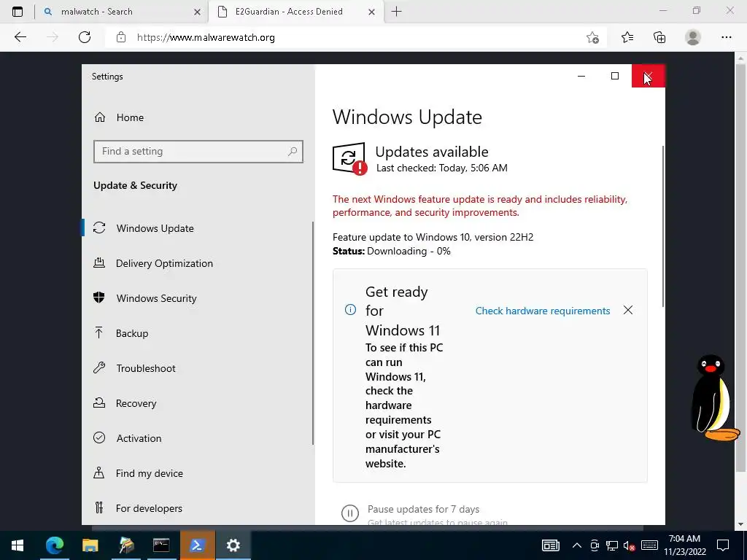Close the malwatch - Search tab
Image resolution: width=747 pixels, height=560 pixels.
click(197, 12)
